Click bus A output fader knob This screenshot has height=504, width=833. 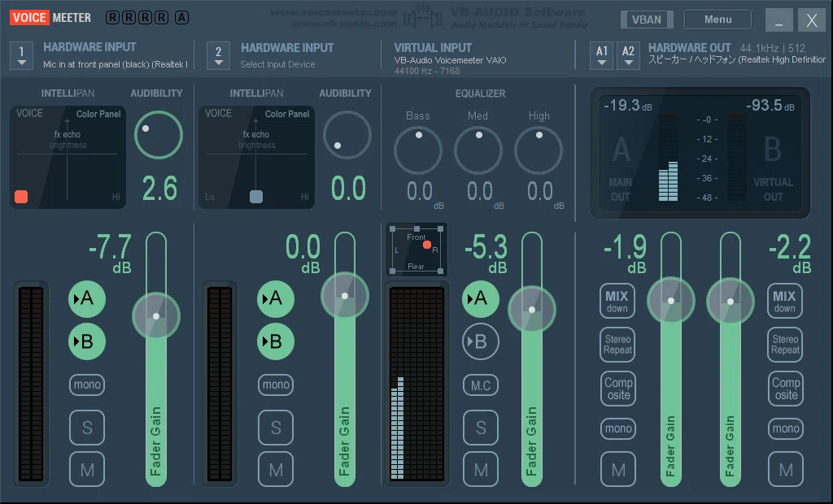pos(671,301)
